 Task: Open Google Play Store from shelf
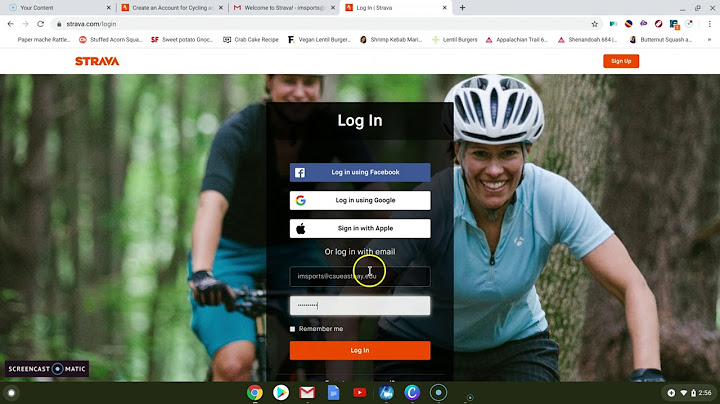[281, 393]
